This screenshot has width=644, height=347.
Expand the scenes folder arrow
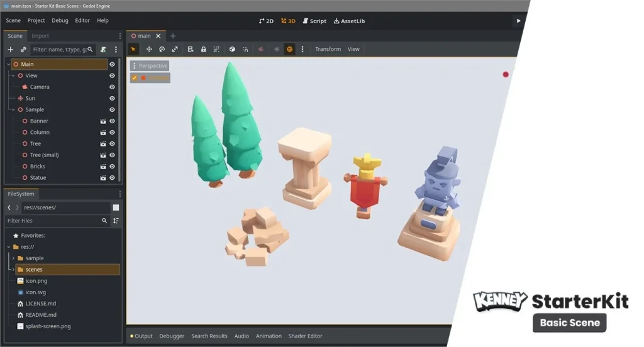coord(13,270)
